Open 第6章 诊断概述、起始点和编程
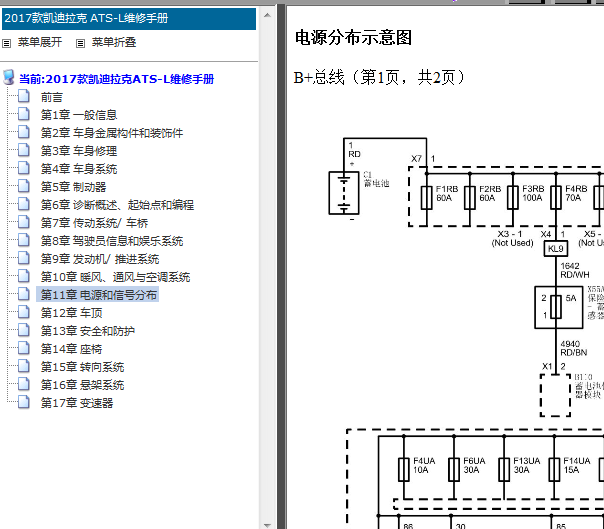This screenshot has height=529, width=604. coord(117,205)
